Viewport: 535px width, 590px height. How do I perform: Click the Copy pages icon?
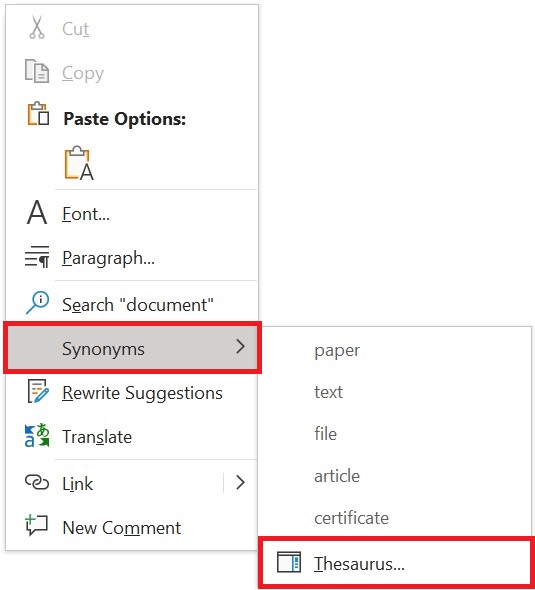coord(37,71)
